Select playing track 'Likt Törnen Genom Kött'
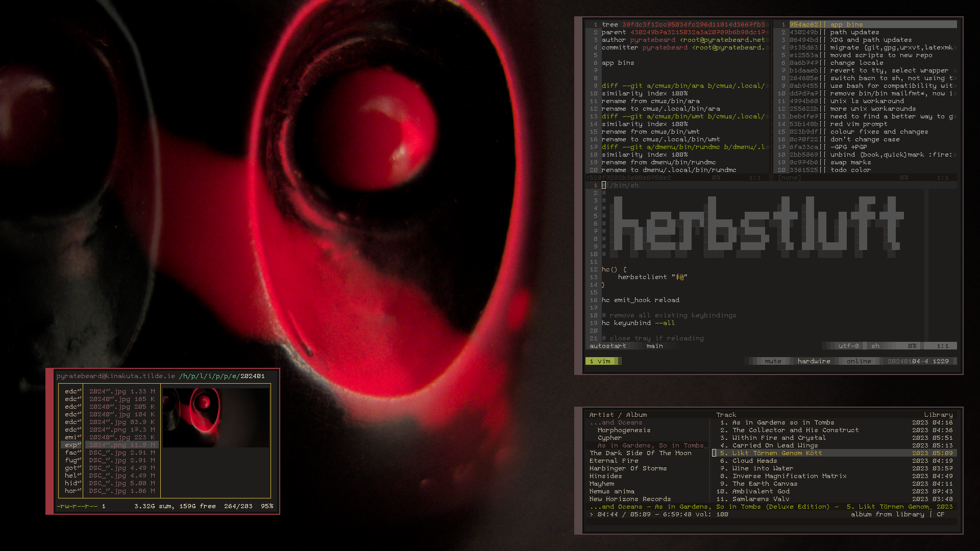Image resolution: width=980 pixels, height=551 pixels. 835,453
